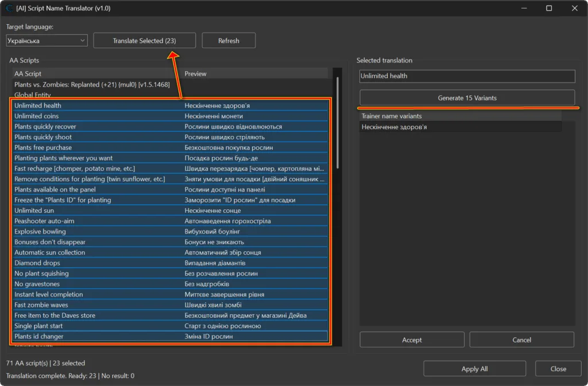Select the Plants vs. Zombies: Replanted row
The width and height of the screenshot is (588, 386).
(x=170, y=85)
